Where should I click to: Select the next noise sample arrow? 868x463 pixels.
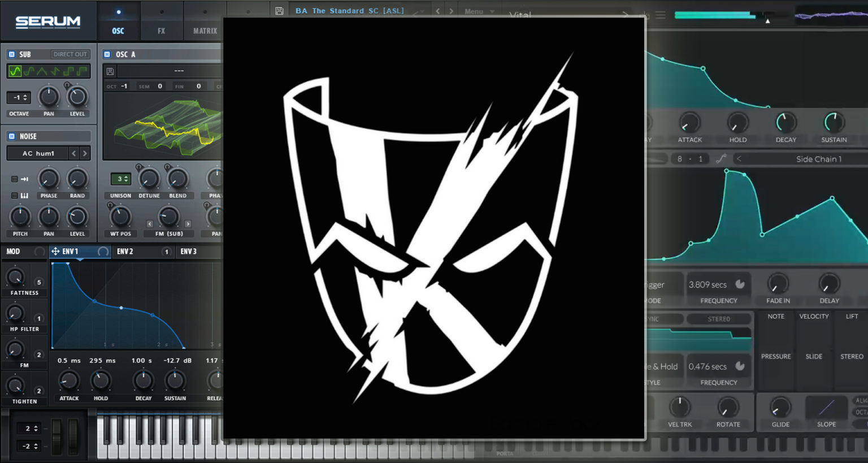coord(85,153)
